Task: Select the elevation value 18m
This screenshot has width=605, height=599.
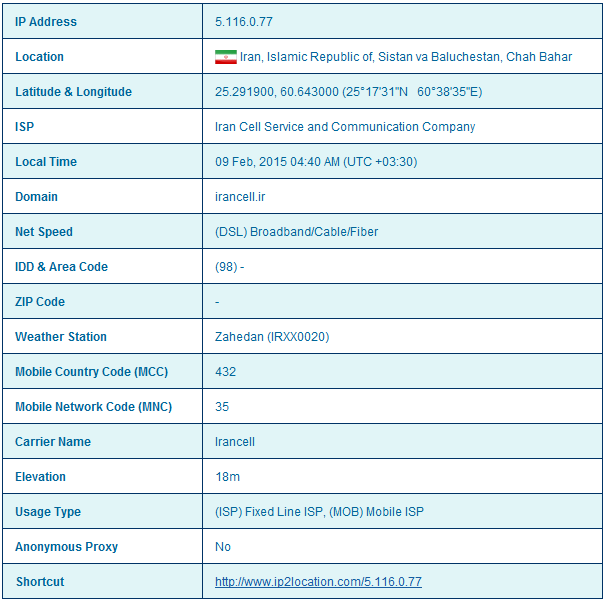Action: coord(228,477)
